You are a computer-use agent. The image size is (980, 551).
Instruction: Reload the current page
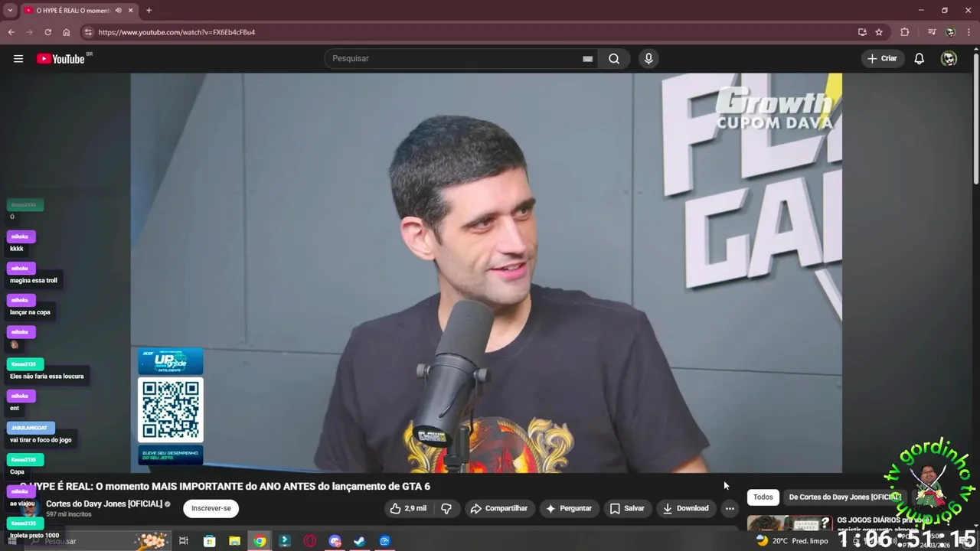coord(47,32)
